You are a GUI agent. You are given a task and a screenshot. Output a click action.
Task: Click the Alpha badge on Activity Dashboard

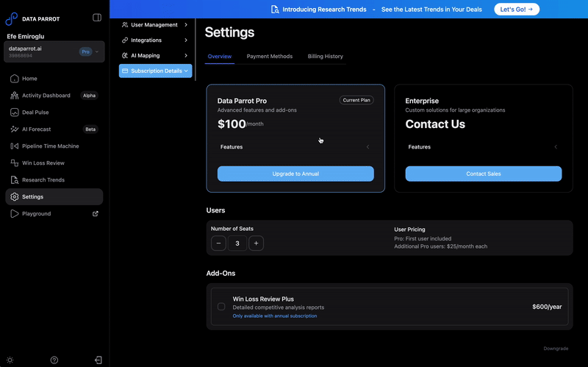point(89,96)
